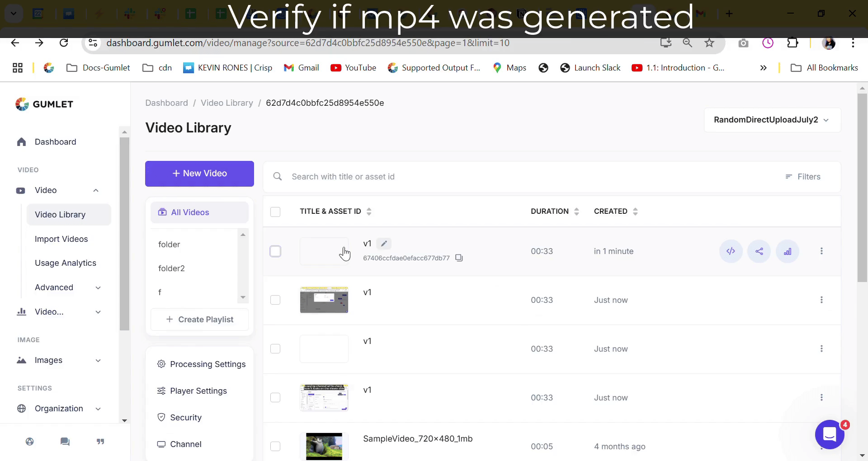This screenshot has width=868, height=461.
Task: Expand the Images section in sidebar
Action: (x=98, y=360)
